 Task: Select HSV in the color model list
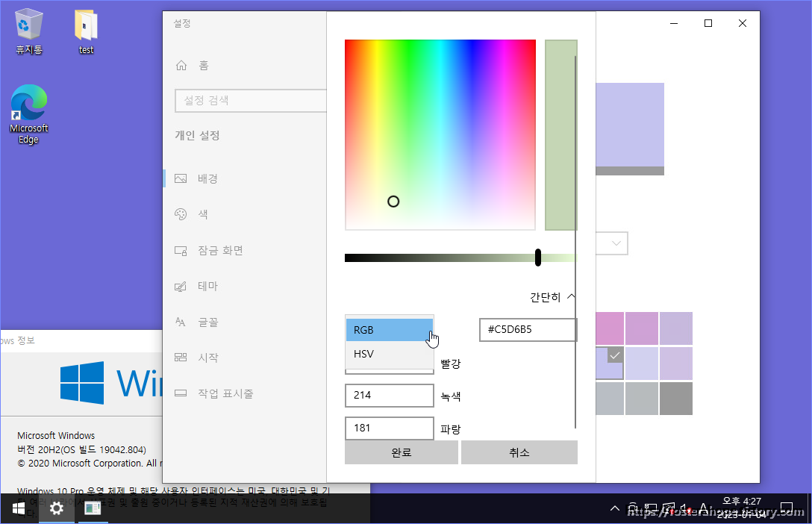390,354
